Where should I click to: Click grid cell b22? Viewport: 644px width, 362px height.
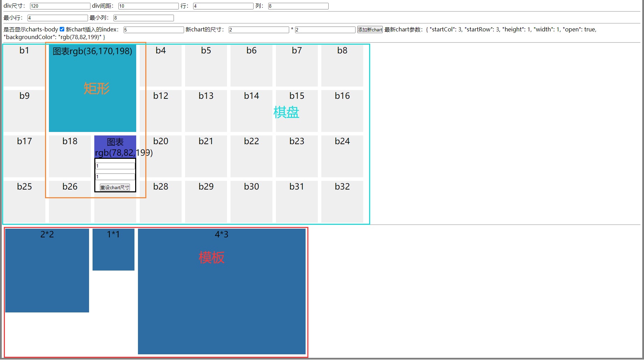point(251,156)
